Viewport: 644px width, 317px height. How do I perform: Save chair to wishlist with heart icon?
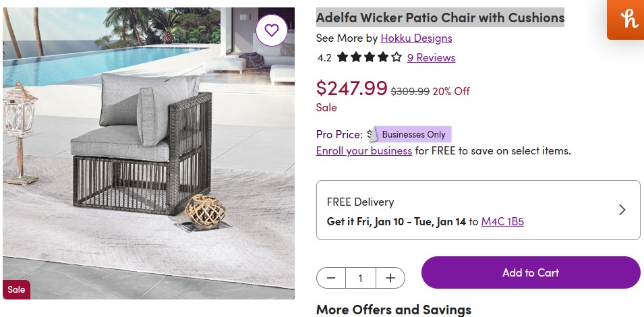pos(272,30)
